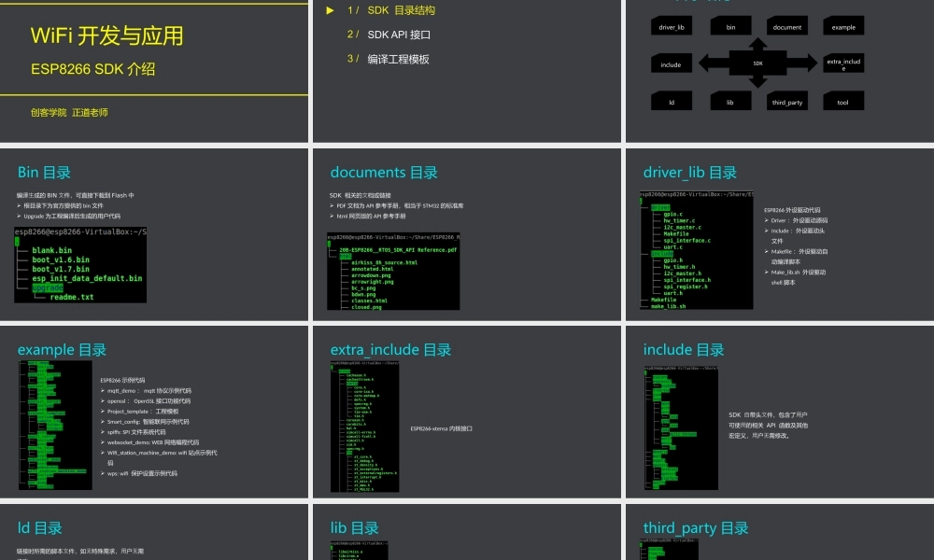Select the example 目录 slide title
The height and width of the screenshot is (560, 934).
click(62, 350)
